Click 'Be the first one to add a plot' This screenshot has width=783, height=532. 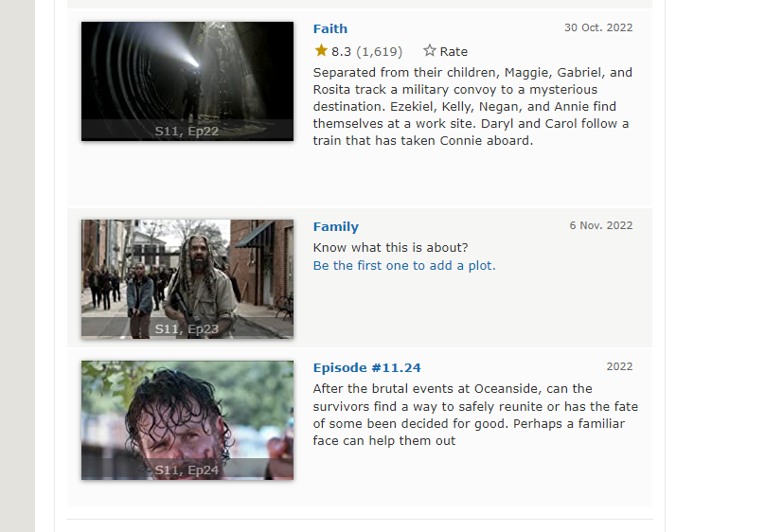click(404, 265)
